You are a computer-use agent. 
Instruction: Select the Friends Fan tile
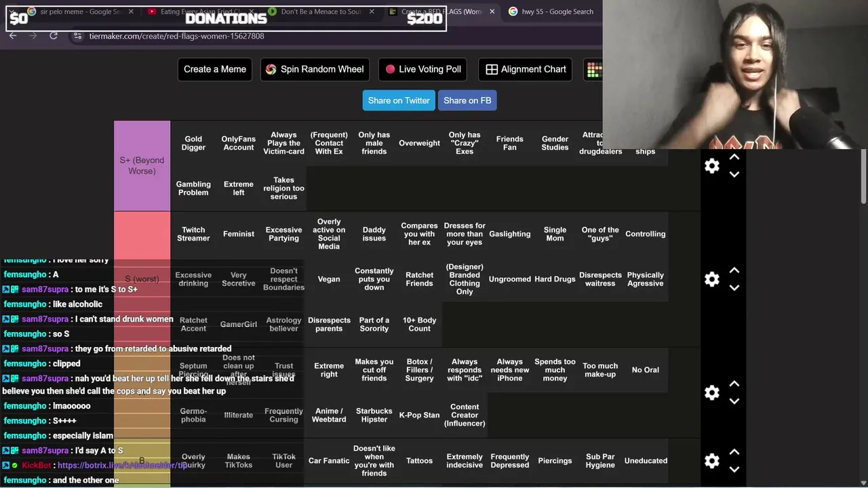click(x=510, y=143)
